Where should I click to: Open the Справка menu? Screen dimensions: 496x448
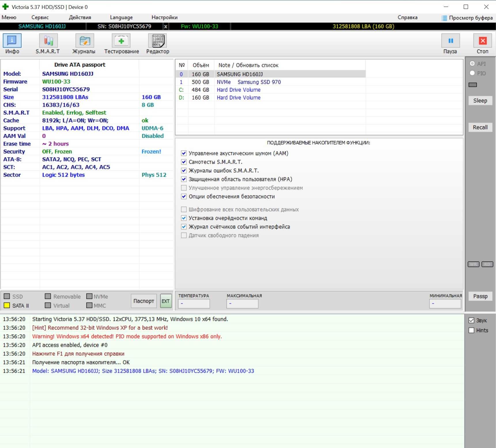coord(408,18)
